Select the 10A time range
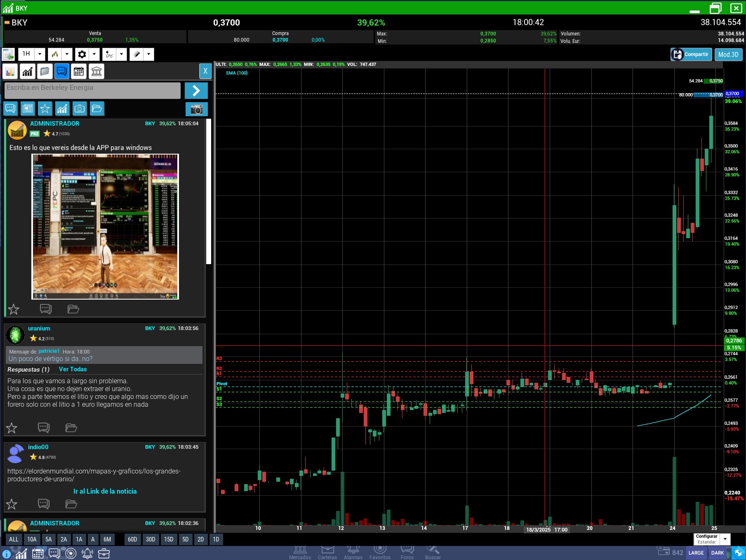This screenshot has height=560, width=746. [x=32, y=539]
